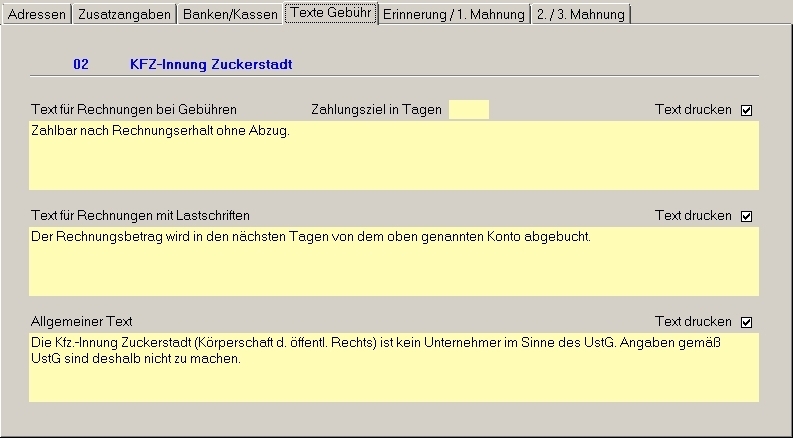Open the Zusatzangaben tab

coord(125,15)
